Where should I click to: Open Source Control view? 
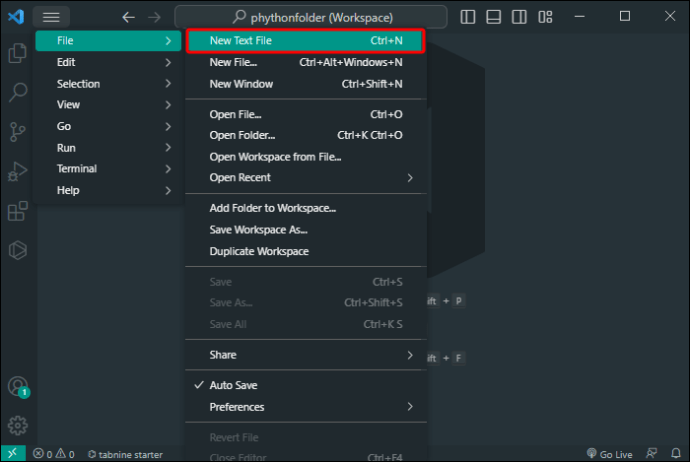(18, 132)
